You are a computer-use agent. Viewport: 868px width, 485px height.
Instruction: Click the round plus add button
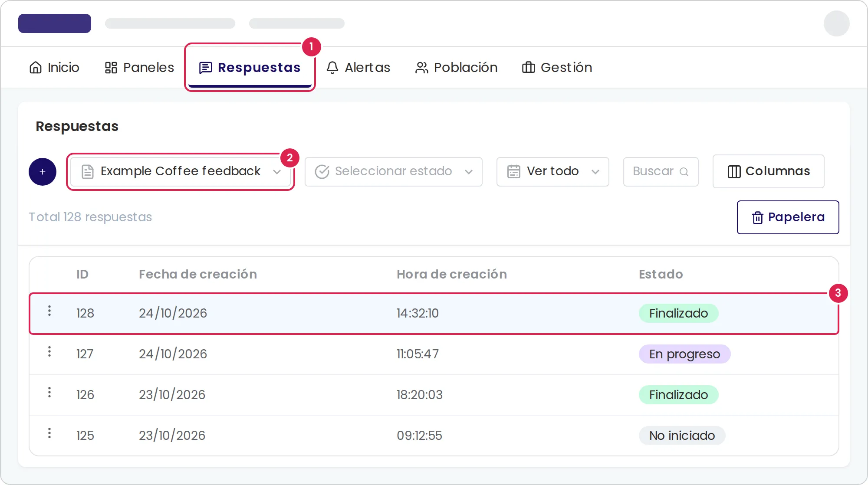tap(43, 172)
